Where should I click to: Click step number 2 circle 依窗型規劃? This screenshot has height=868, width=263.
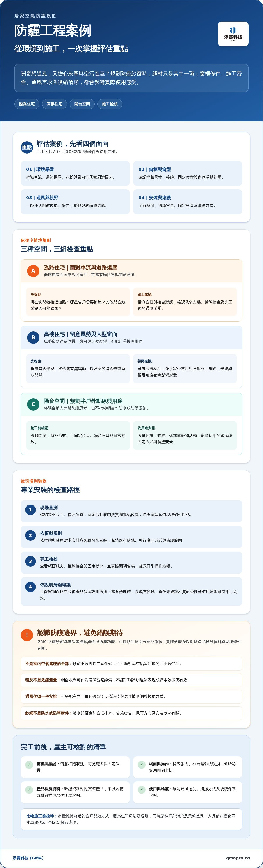(30, 535)
